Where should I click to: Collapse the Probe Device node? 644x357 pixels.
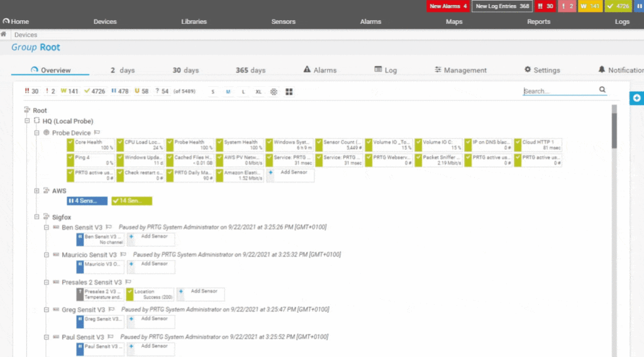tap(36, 133)
